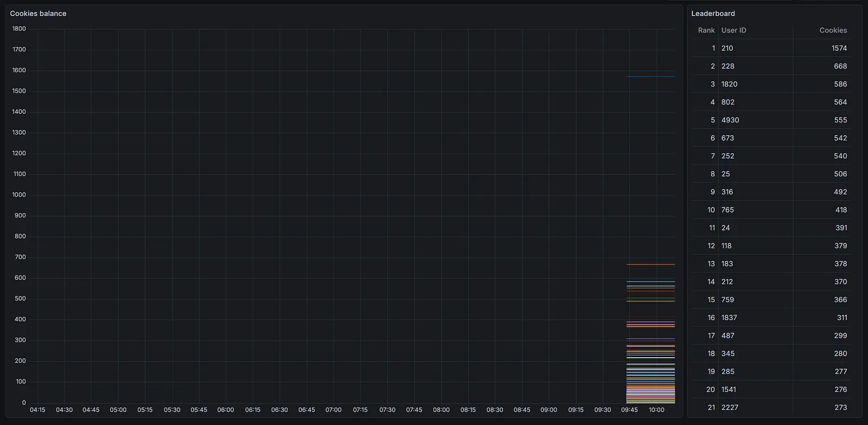
Task: Click cookies value 378 in leaderboard
Action: [840, 263]
